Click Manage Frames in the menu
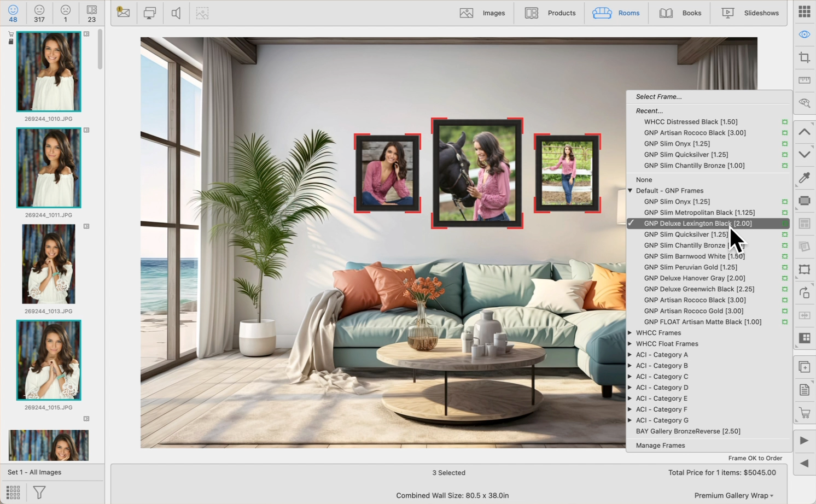Viewport: 816px width, 504px height. coord(660,446)
